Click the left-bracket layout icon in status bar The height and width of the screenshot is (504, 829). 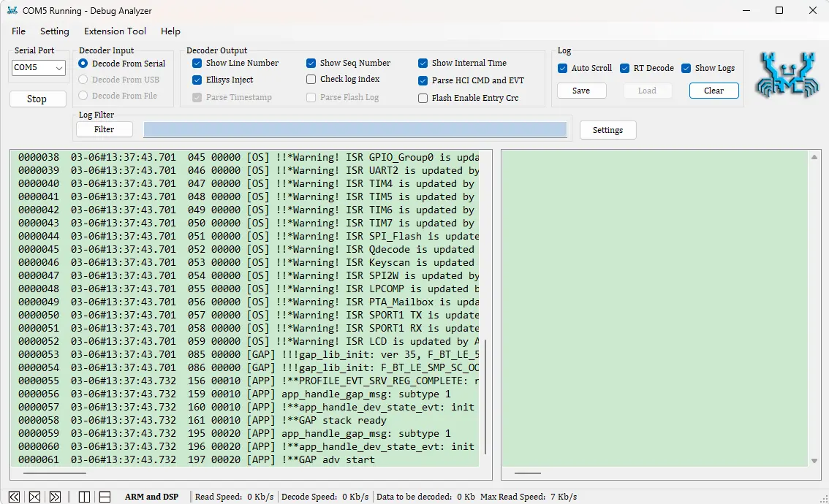[15, 497]
